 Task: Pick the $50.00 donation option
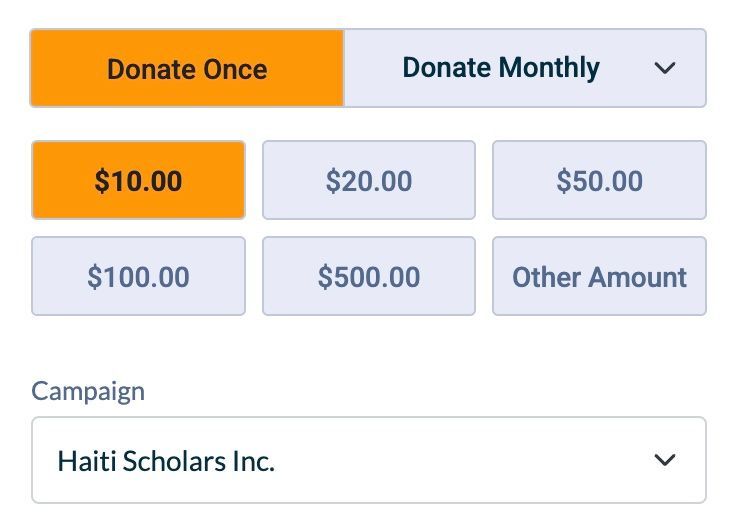click(x=599, y=181)
